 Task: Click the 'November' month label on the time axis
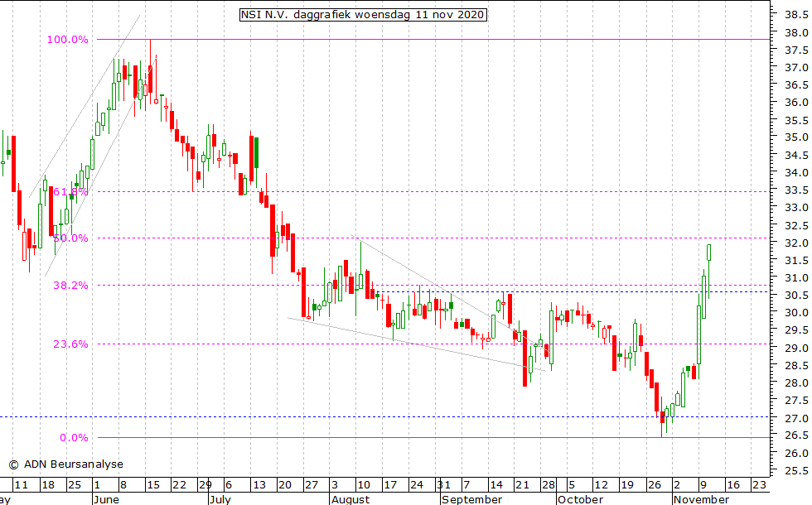[701, 499]
